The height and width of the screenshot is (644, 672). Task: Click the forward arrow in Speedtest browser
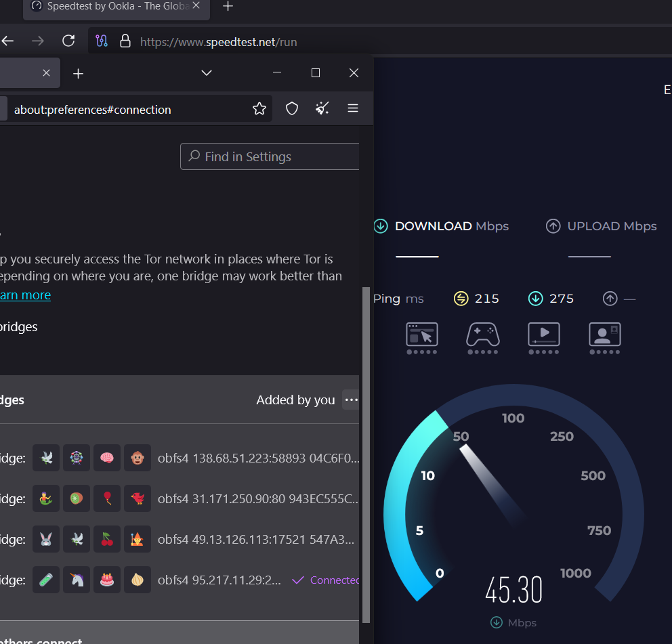click(38, 41)
